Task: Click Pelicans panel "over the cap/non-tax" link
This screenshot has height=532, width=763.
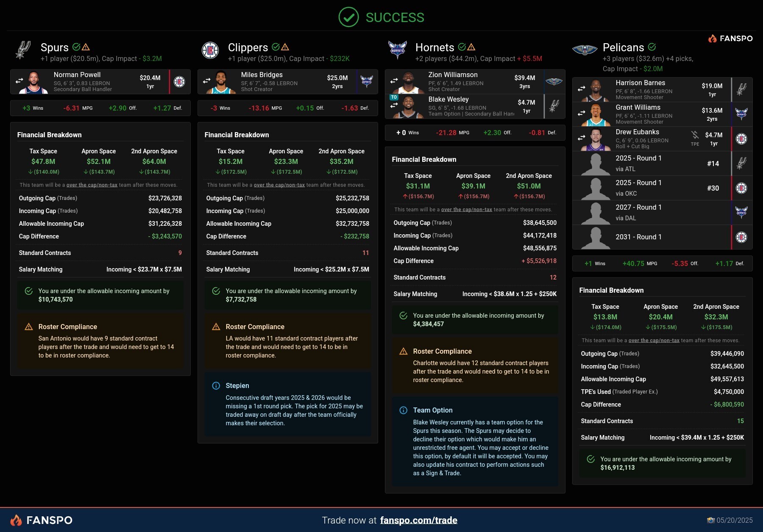Action: 654,341
